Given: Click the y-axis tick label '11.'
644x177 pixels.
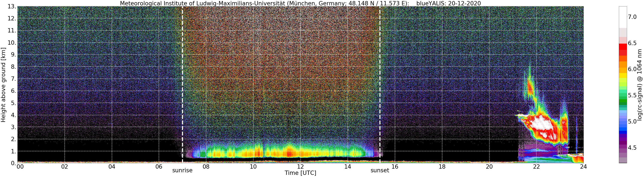Looking at the screenshot, I should coord(12,31).
